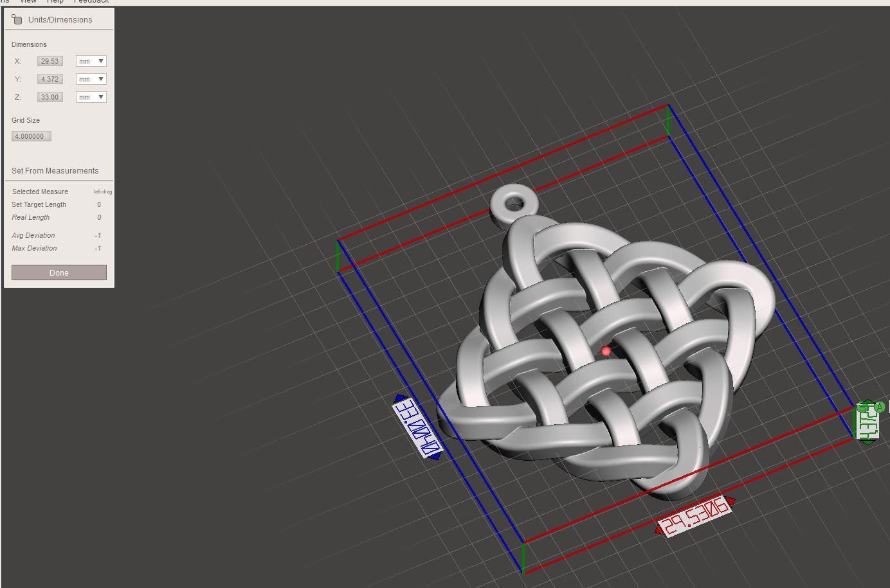Click the green A marker icon

[879, 407]
